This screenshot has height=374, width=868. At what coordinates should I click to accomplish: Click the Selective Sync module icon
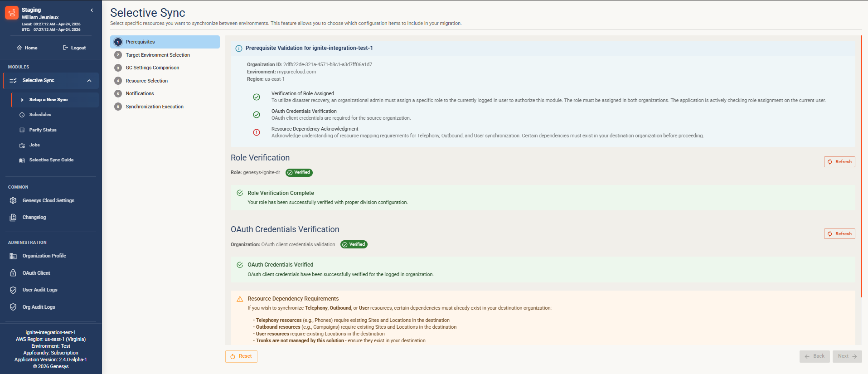[x=13, y=81]
